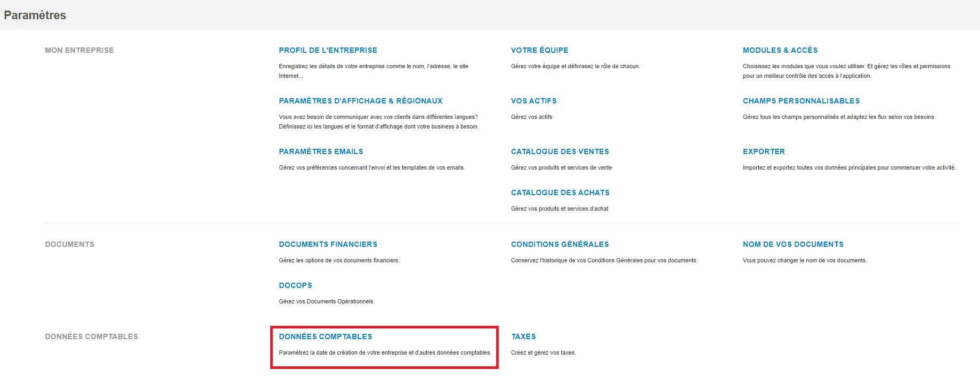Click the Exporter link
The width and height of the screenshot is (980, 385).
(x=764, y=151)
